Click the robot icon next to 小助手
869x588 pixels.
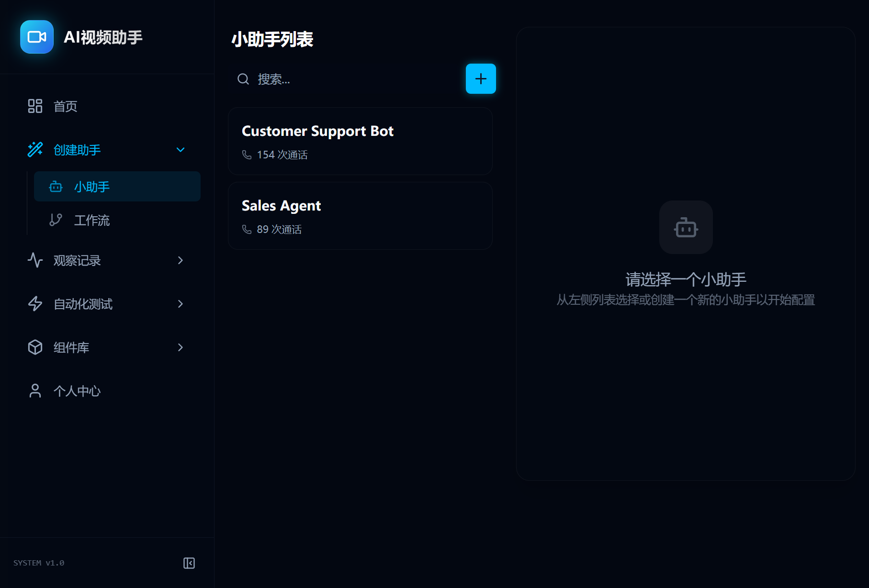[56, 187]
